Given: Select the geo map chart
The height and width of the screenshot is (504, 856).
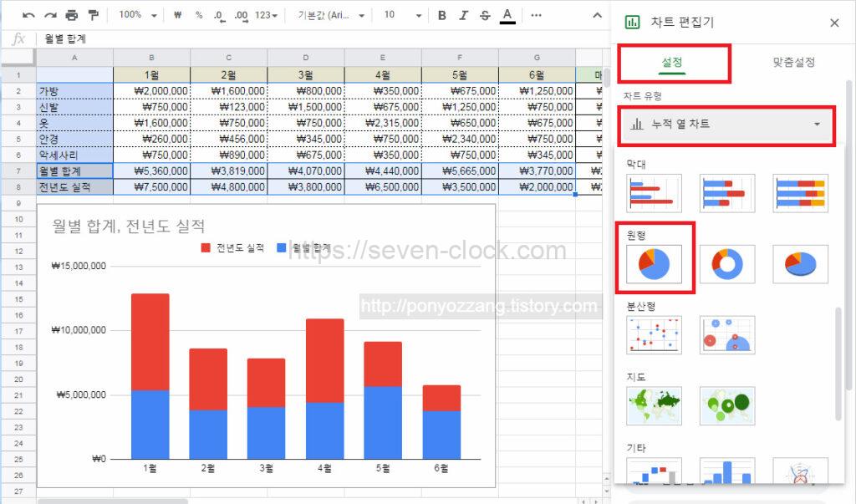Looking at the screenshot, I should (655, 405).
